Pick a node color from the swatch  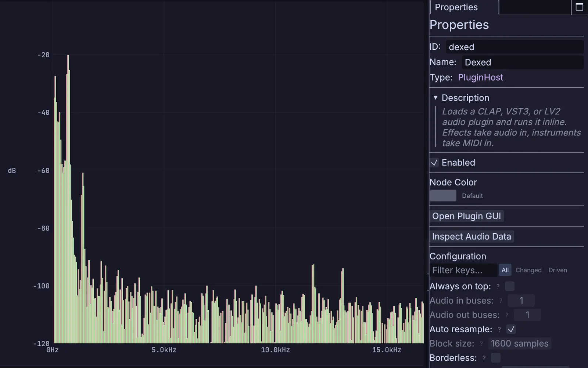click(x=443, y=196)
